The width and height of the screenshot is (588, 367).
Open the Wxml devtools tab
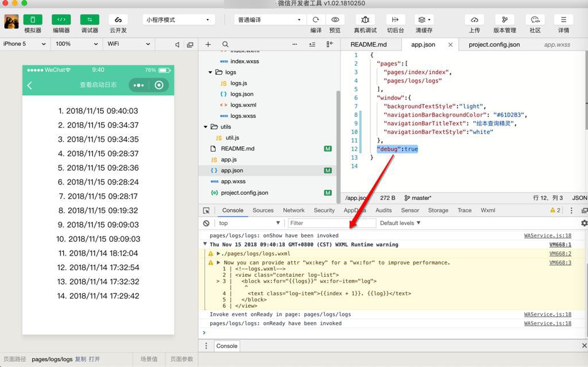click(x=488, y=210)
